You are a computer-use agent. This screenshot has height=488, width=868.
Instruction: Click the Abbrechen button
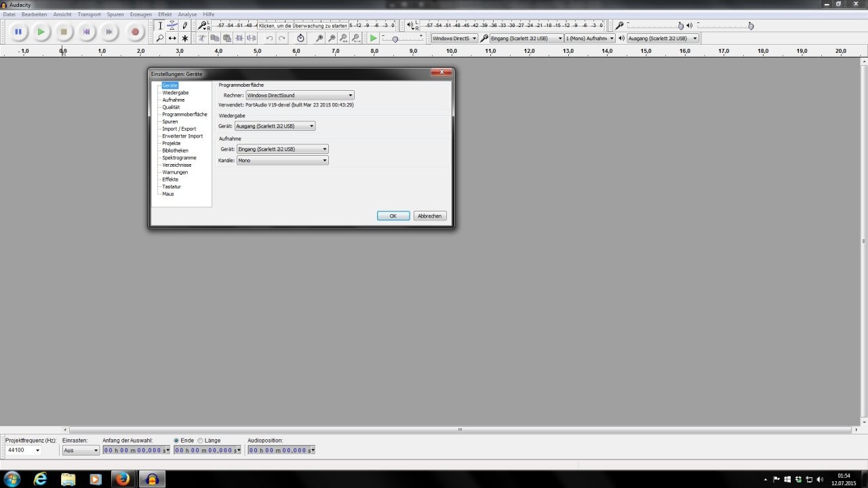point(430,216)
